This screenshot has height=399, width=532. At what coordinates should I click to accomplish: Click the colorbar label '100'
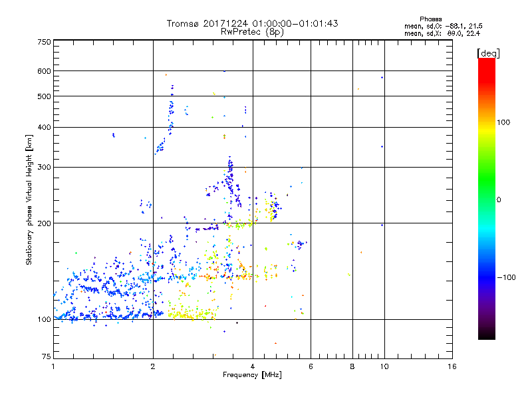coord(503,122)
